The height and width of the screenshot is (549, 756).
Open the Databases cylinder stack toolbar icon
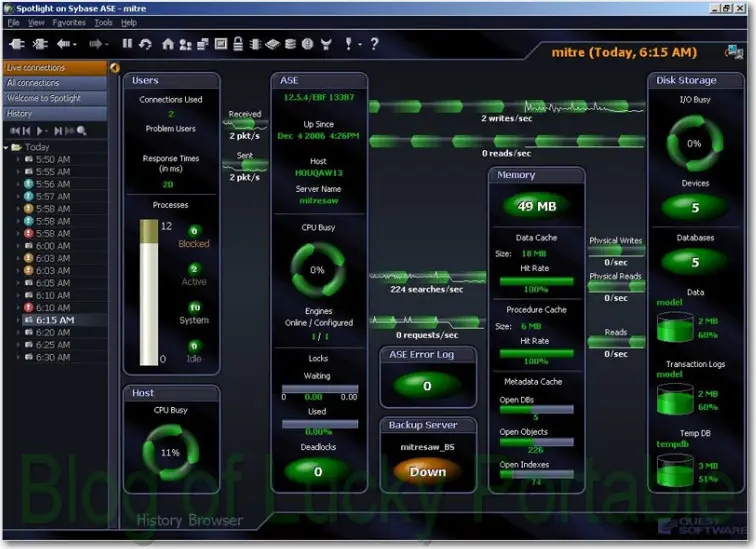(x=290, y=44)
